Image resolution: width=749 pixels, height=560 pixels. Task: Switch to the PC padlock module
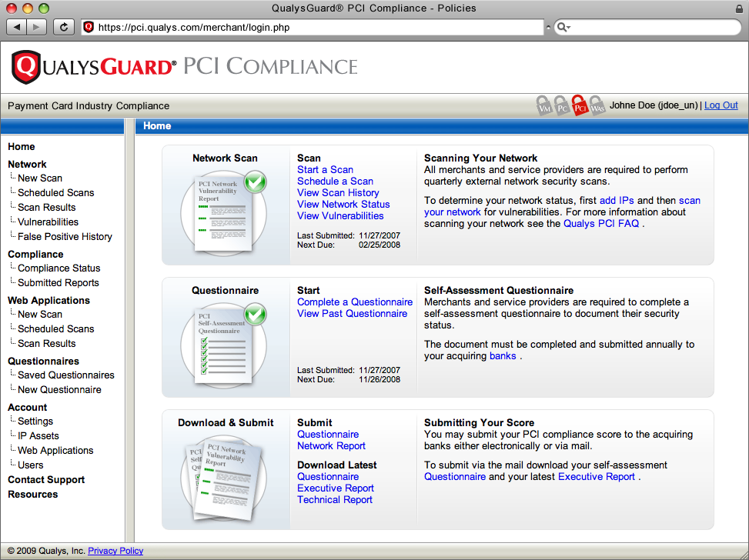(x=562, y=106)
